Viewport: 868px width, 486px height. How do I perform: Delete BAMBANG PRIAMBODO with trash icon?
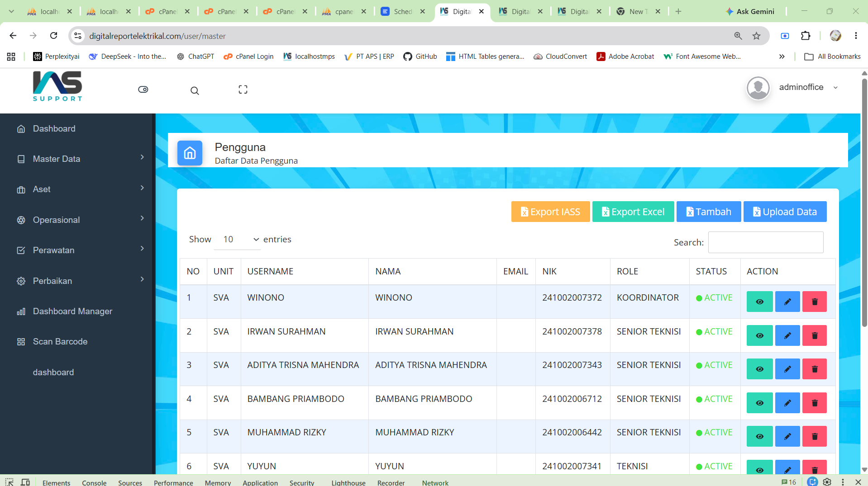[815, 403]
